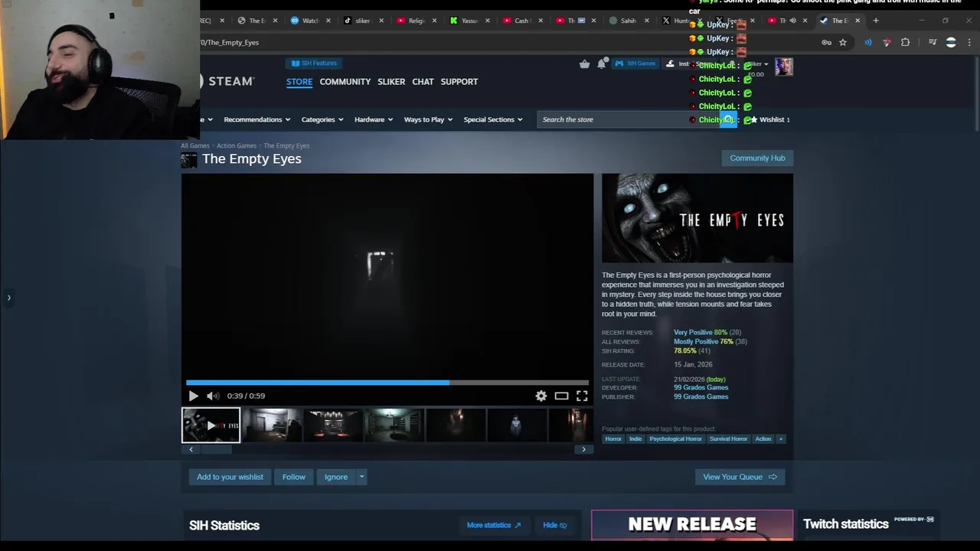This screenshot has width=980, height=551.
Task: Select the third screenshot thumbnail
Action: pos(333,425)
